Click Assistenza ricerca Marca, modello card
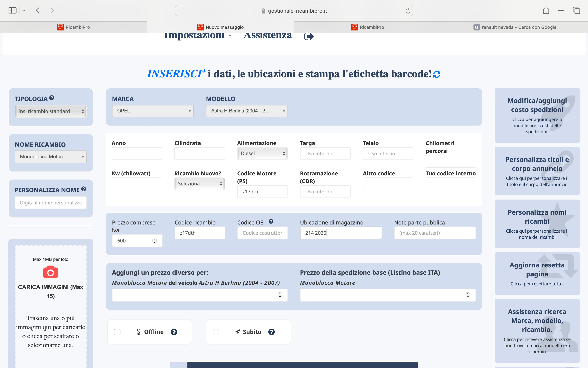 537,331
